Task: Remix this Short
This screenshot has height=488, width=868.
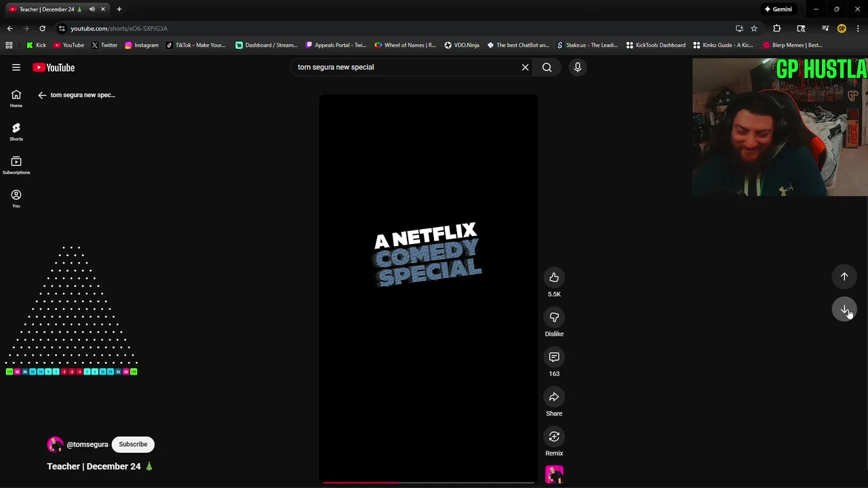Action: coord(554,436)
